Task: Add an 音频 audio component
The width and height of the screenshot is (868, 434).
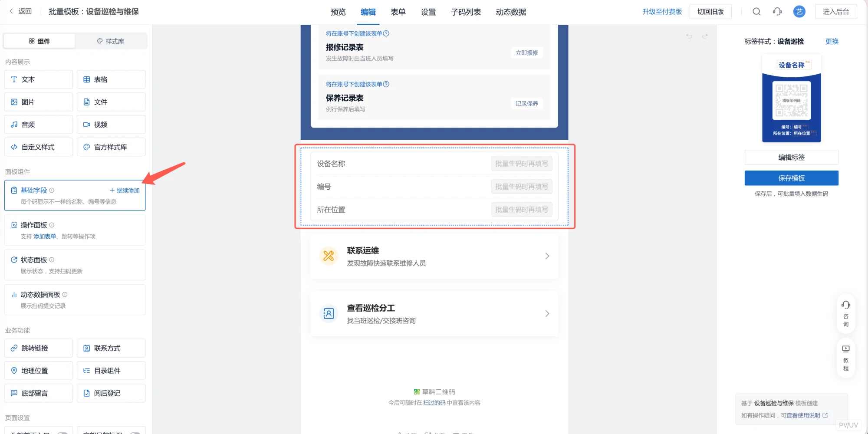Action: (x=39, y=125)
